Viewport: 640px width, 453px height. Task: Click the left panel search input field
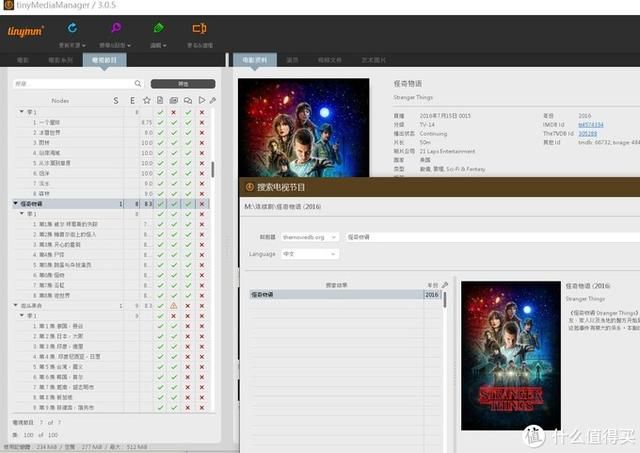pyautogui.click(x=73, y=84)
